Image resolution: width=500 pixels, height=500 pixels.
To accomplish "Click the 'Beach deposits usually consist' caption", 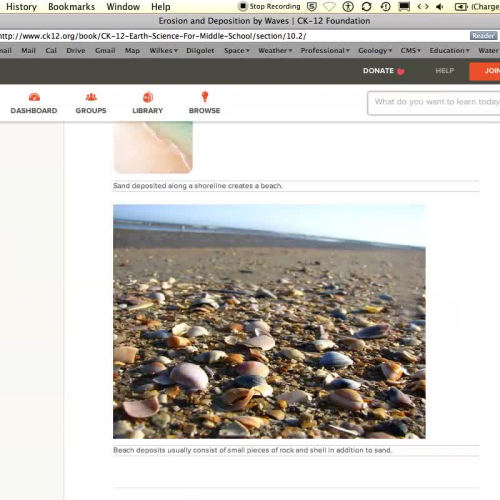I will click(x=253, y=450).
